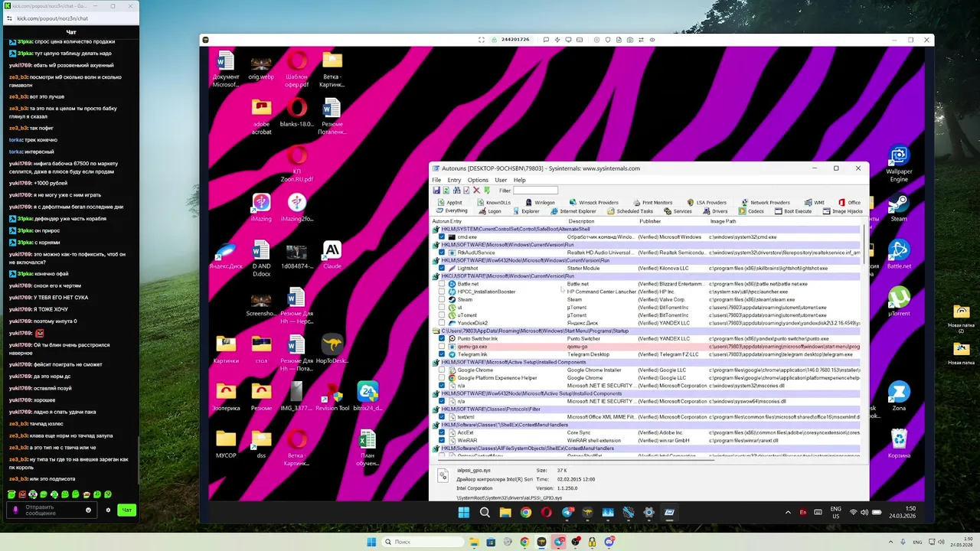Open the Entry menu in Autoruns

454,180
